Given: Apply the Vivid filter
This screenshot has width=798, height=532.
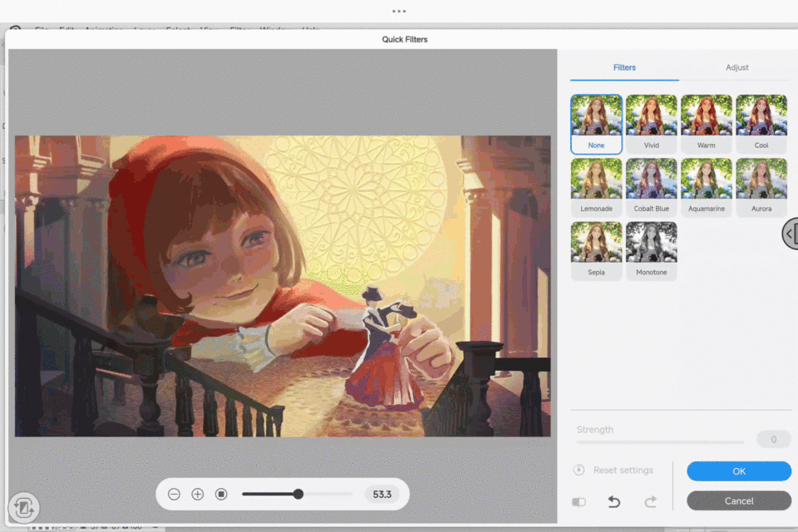Looking at the screenshot, I should (x=651, y=124).
